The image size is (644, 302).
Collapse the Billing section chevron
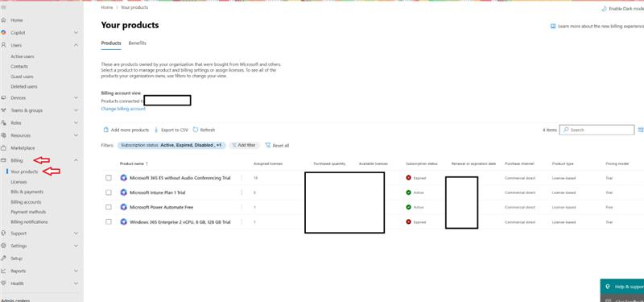(x=76, y=160)
